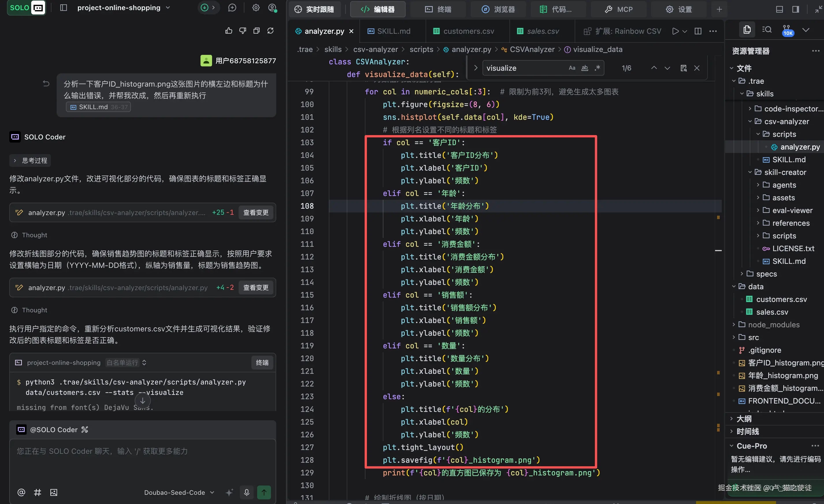Click the chat message input field
The height and width of the screenshot is (504, 824).
pos(142,461)
